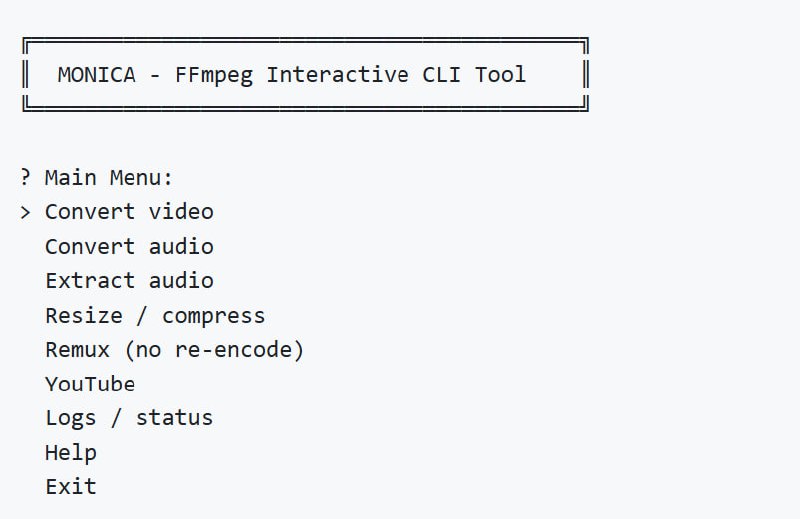Open the YouTube menu item
Image resolution: width=800 pixels, height=519 pixels.
(x=90, y=384)
